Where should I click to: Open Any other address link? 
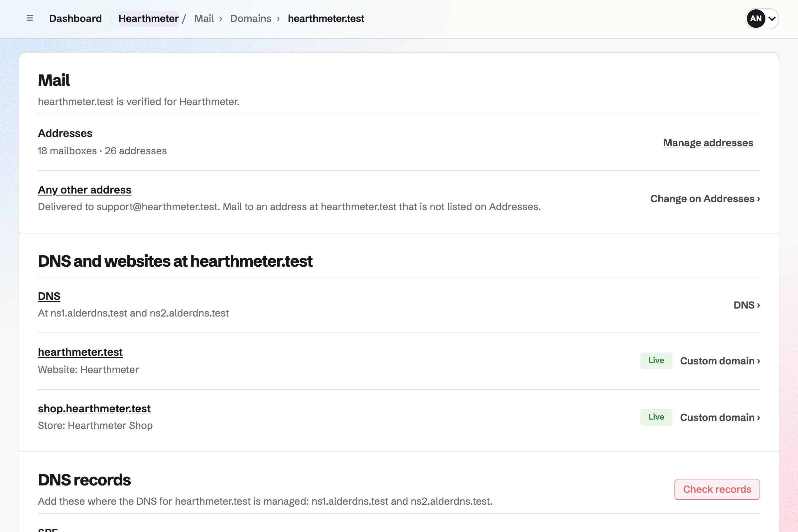(x=84, y=190)
